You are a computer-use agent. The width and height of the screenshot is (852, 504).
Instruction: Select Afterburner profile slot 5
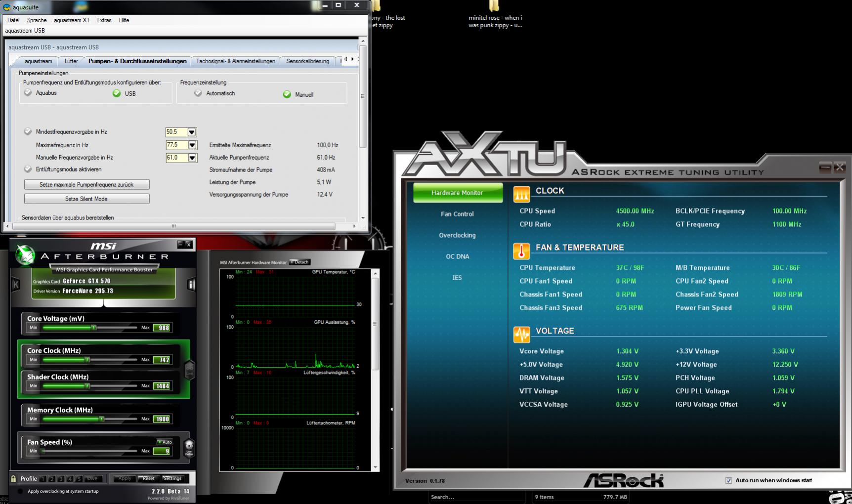tap(79, 479)
